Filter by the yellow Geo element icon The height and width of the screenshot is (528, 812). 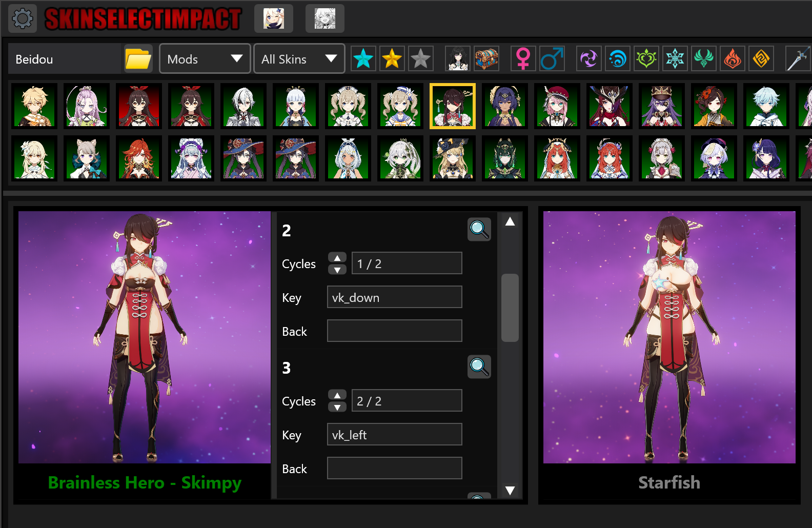click(761, 58)
